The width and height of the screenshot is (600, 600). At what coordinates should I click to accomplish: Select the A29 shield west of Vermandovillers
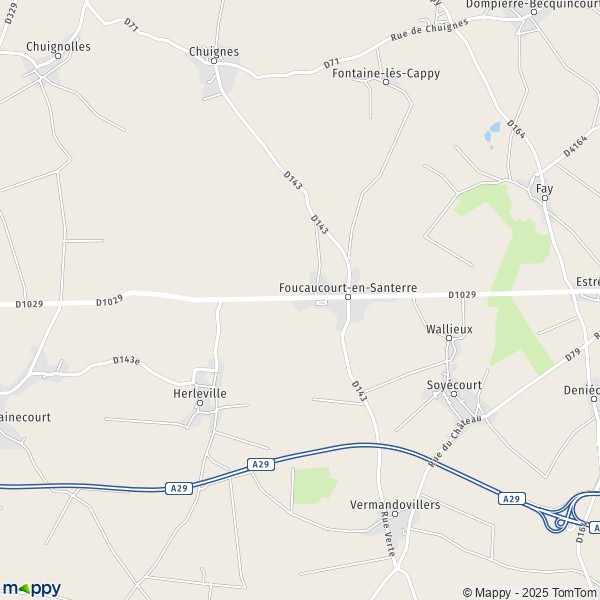pyautogui.click(x=261, y=464)
